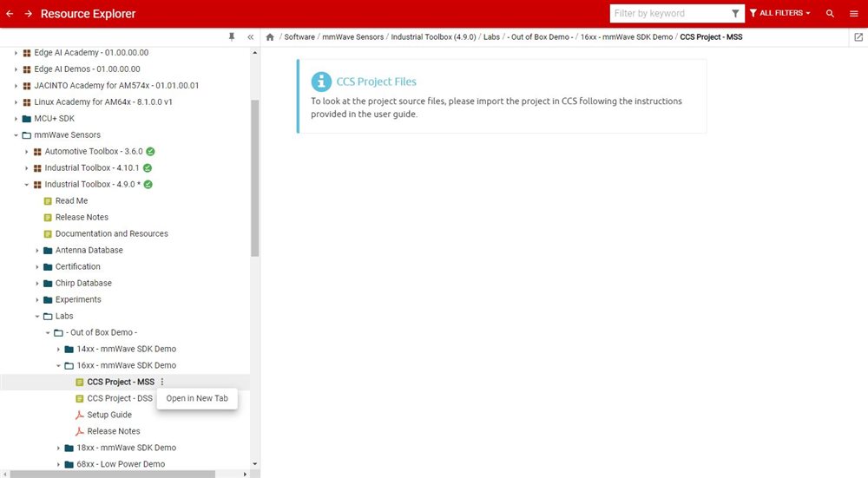The width and height of the screenshot is (868, 478).
Task: Collapse the side panel with double chevron
Action: click(x=250, y=37)
